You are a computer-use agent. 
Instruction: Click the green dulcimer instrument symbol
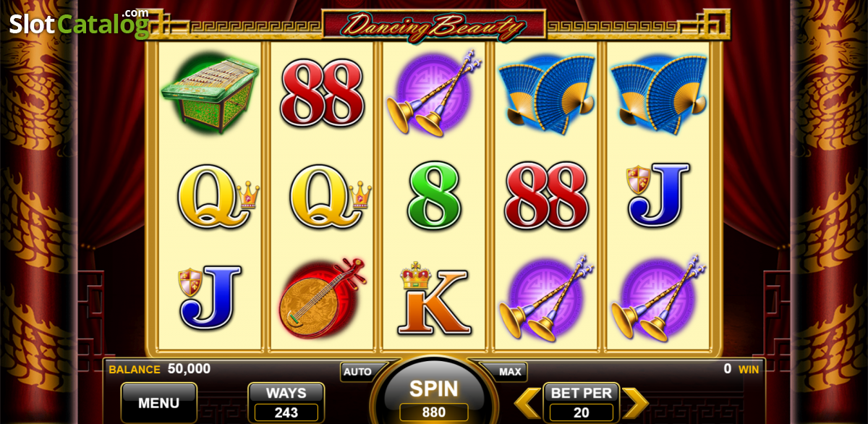pos(210,92)
